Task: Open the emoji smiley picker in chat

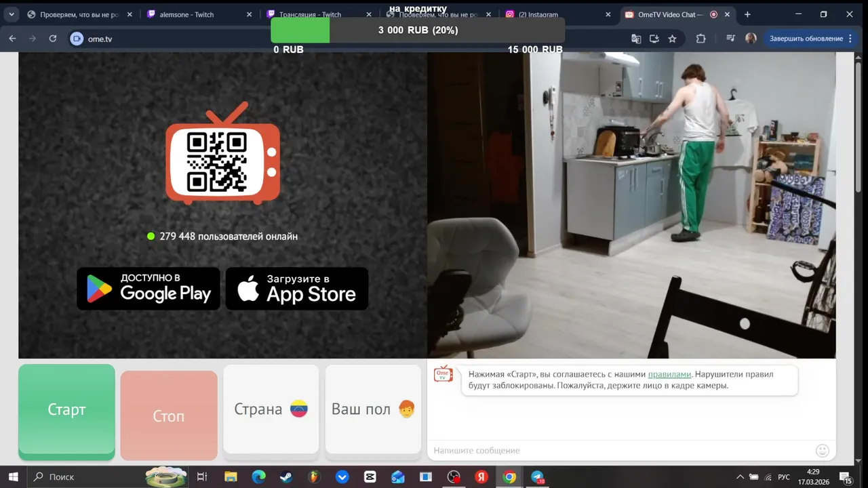Action: click(x=823, y=450)
